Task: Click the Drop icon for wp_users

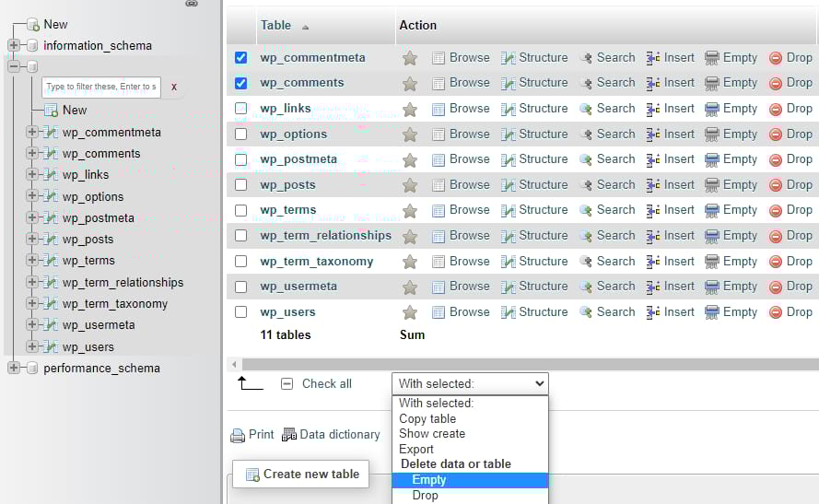Action: (x=776, y=312)
